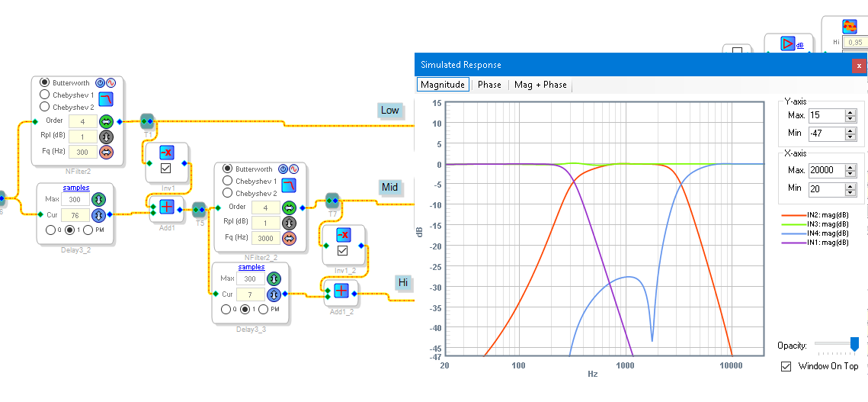Increase Y-axis Max with up stepper
Viewport: 868px width, 402px height.
click(850, 113)
